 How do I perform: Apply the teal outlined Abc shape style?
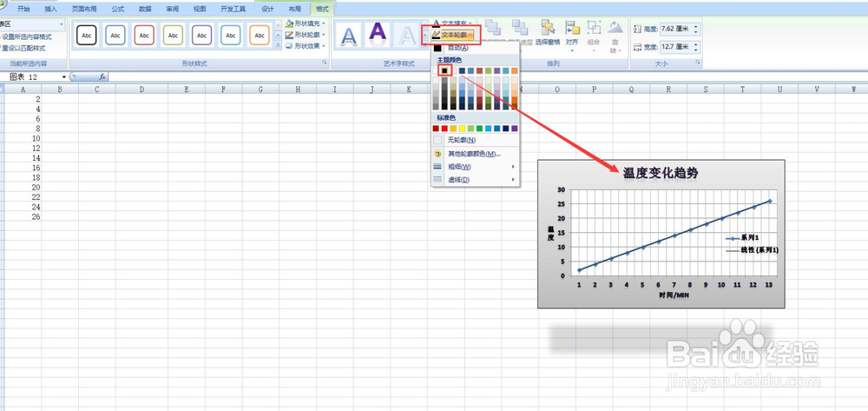point(231,35)
